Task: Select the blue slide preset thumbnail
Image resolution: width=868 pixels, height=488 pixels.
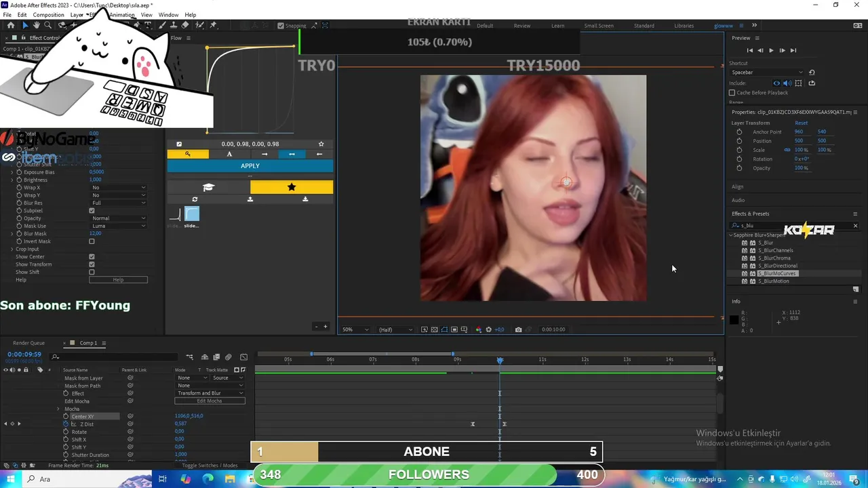Action: click(x=192, y=215)
